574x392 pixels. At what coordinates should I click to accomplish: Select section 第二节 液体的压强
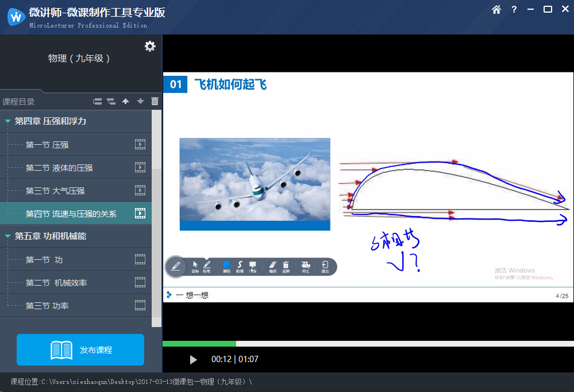59,168
